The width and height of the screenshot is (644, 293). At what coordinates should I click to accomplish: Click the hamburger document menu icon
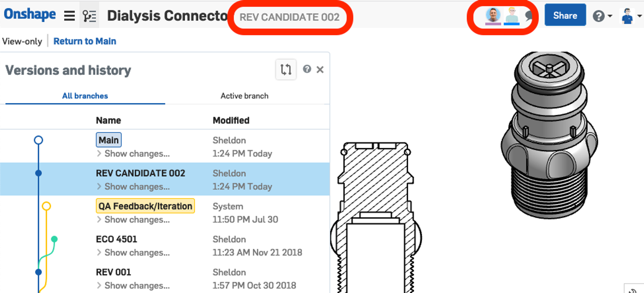[69, 15]
